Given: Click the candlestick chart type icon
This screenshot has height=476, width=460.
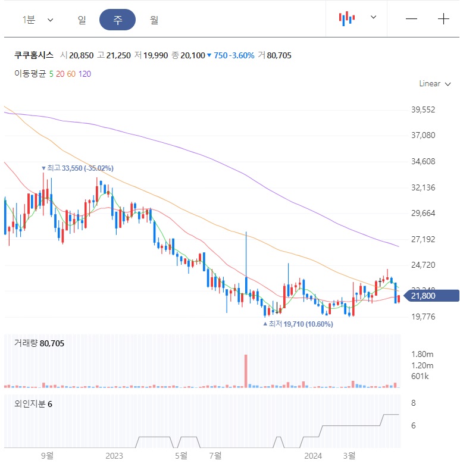Looking at the screenshot, I should pos(347,19).
